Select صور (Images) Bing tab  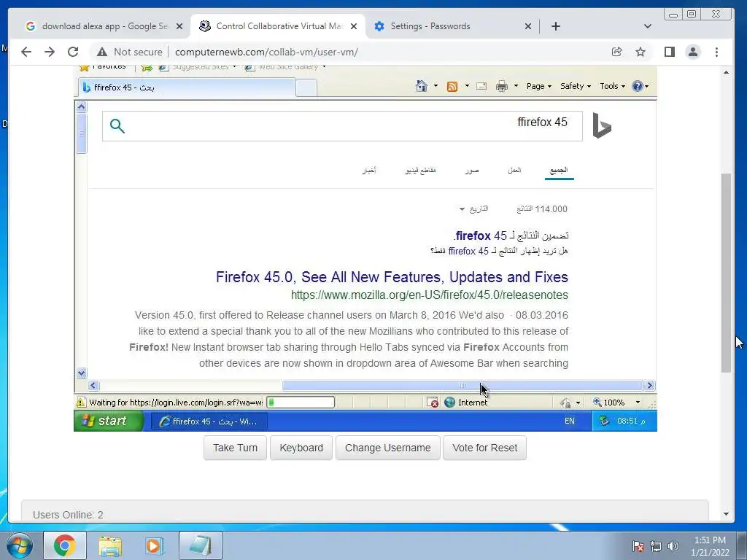(472, 170)
